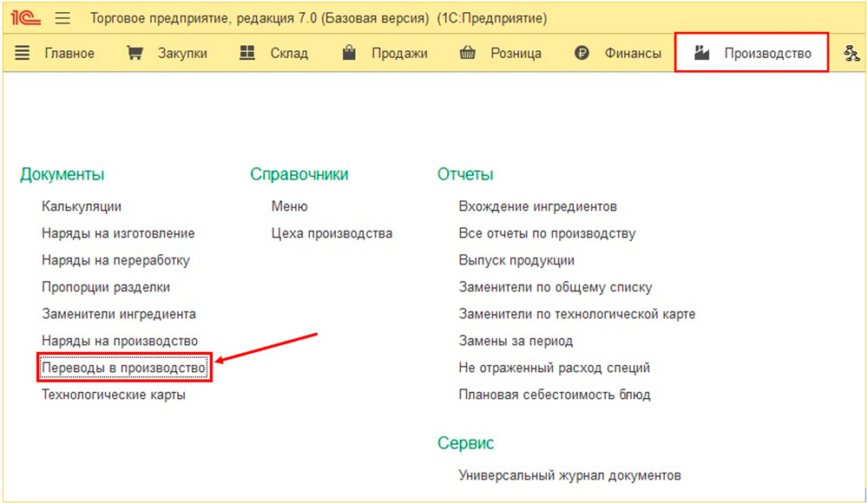Open Цеха производства catalog
Image resolution: width=868 pixels, height=503 pixels.
332,233
